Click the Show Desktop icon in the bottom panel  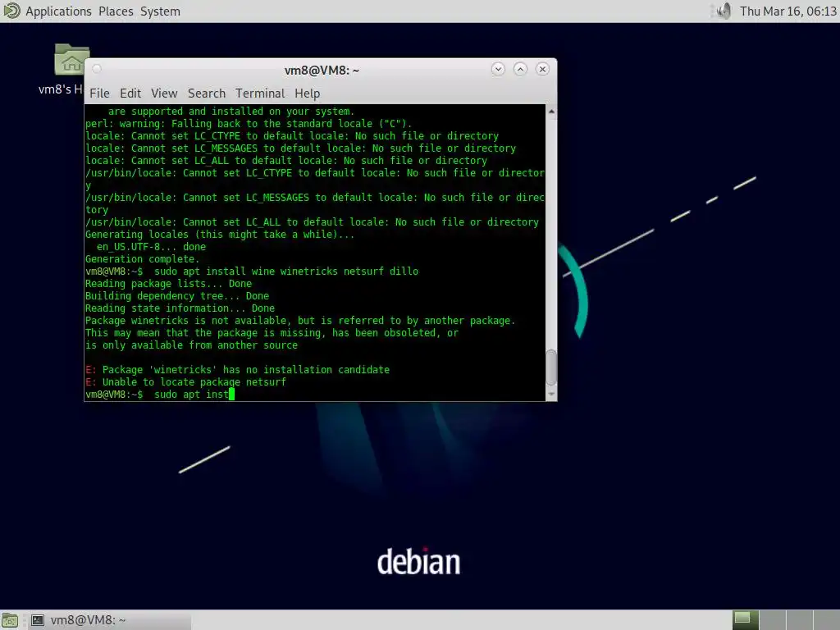coord(10,620)
